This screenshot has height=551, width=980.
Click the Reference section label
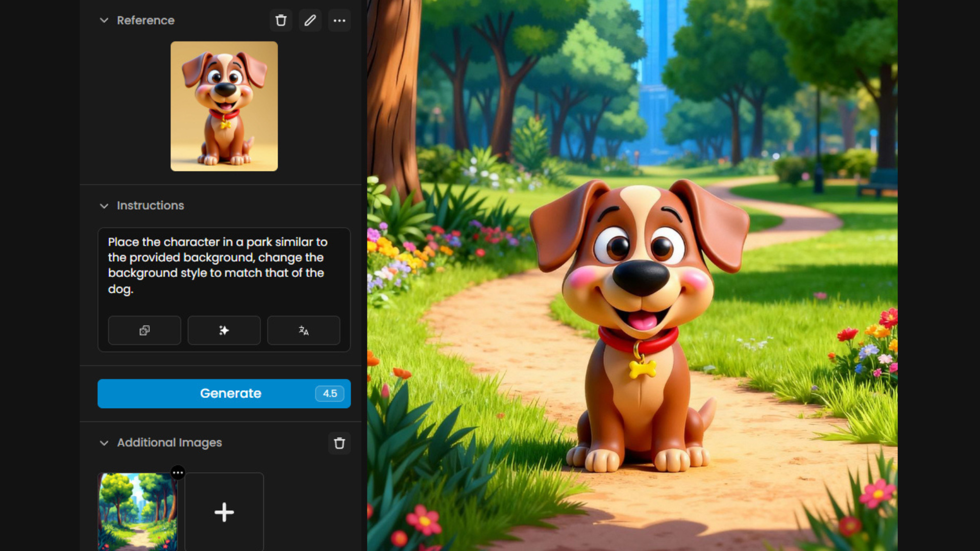coord(145,20)
